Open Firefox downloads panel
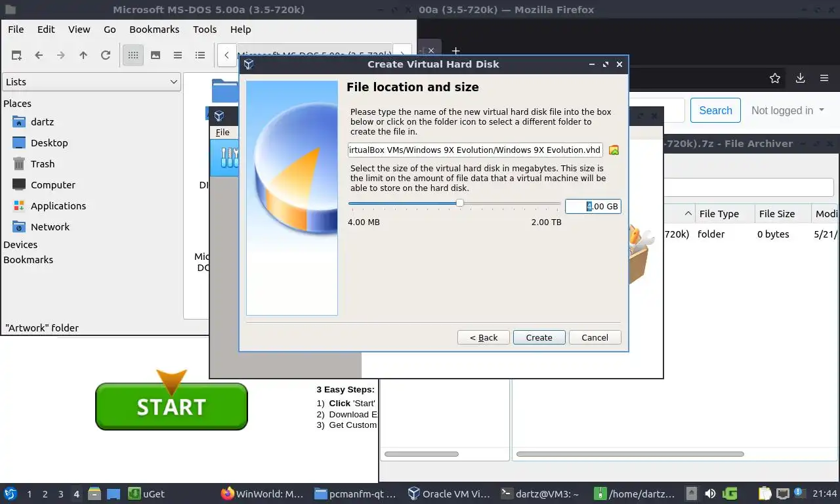The width and height of the screenshot is (840, 504). pyautogui.click(x=800, y=78)
